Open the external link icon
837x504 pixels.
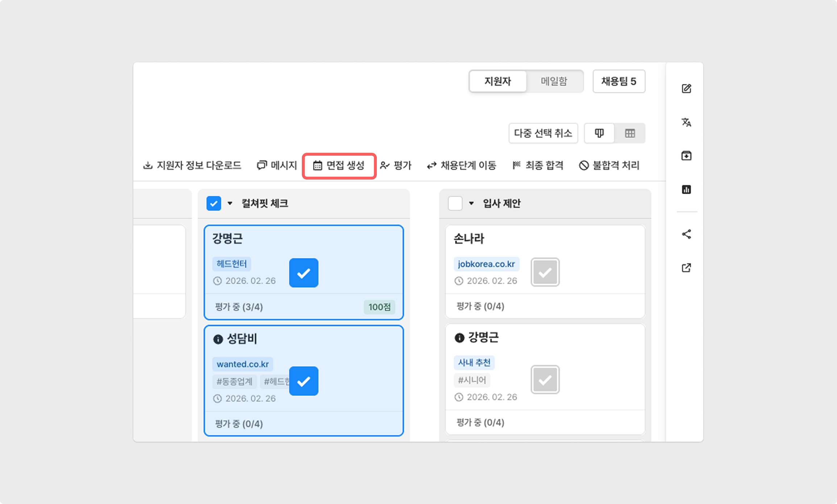pyautogui.click(x=686, y=268)
